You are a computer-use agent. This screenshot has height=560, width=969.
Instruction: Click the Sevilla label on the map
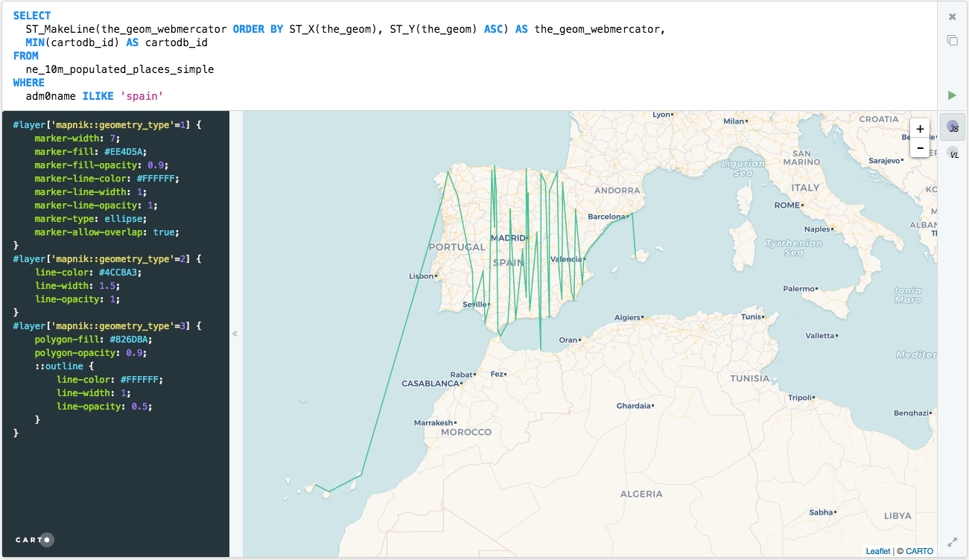pyautogui.click(x=474, y=305)
